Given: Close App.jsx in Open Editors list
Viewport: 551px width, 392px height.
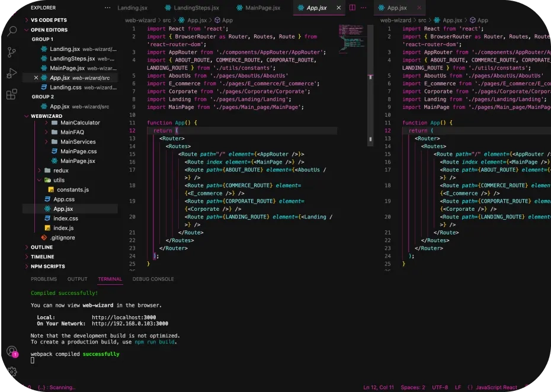Looking at the screenshot, I should click(x=37, y=78).
